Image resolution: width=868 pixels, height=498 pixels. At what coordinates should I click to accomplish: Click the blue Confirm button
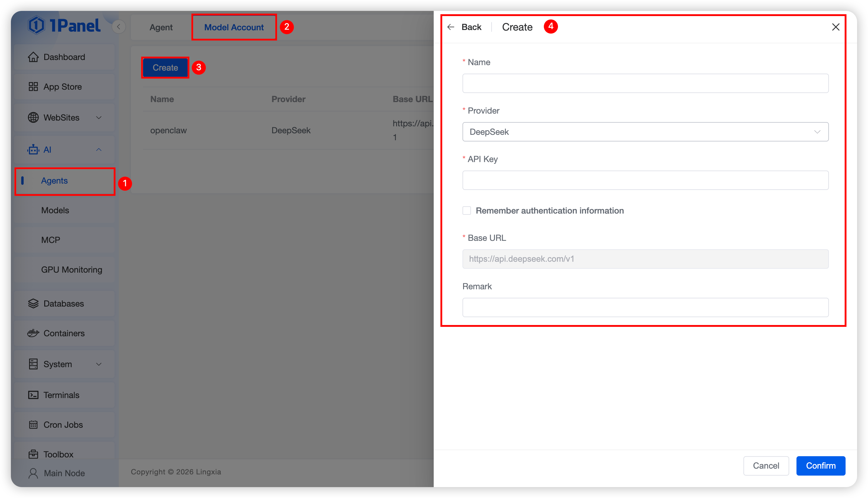pyautogui.click(x=820, y=466)
